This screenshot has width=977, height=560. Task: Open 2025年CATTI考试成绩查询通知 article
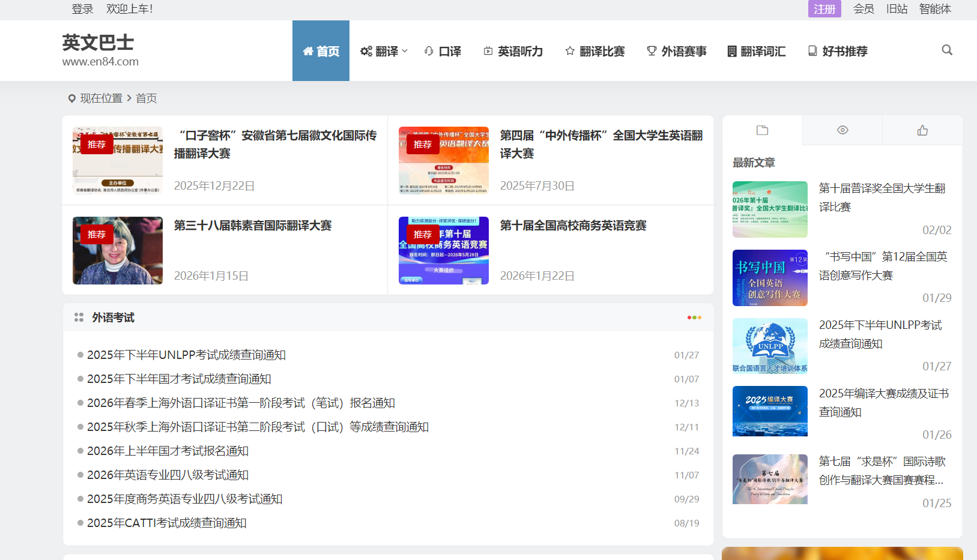pos(166,523)
